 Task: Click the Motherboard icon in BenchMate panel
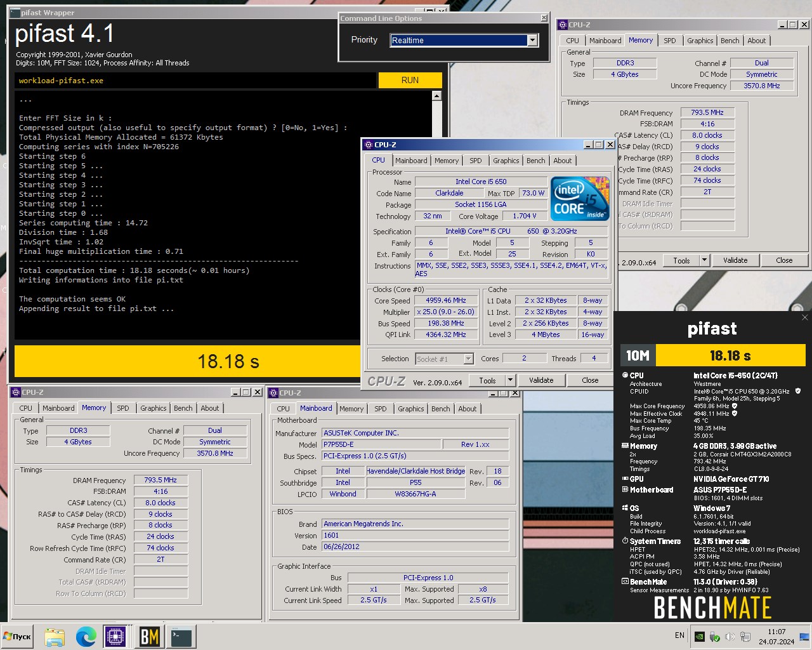625,490
